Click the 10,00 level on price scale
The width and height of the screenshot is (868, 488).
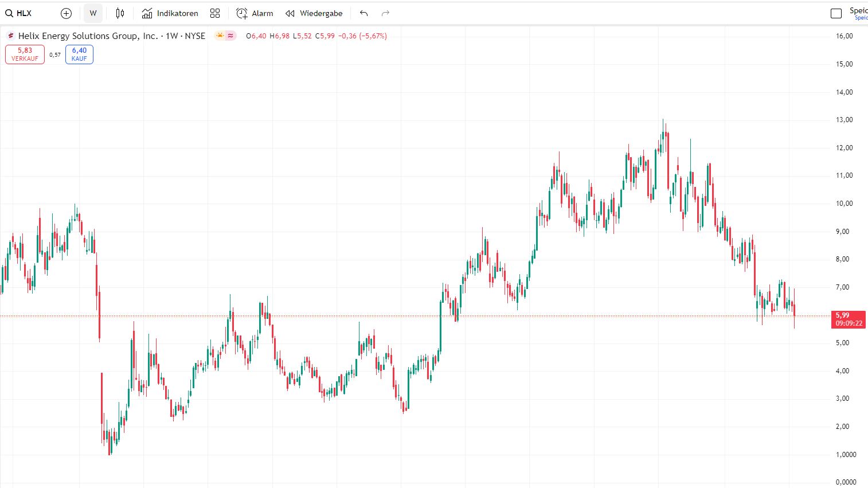[844, 204]
